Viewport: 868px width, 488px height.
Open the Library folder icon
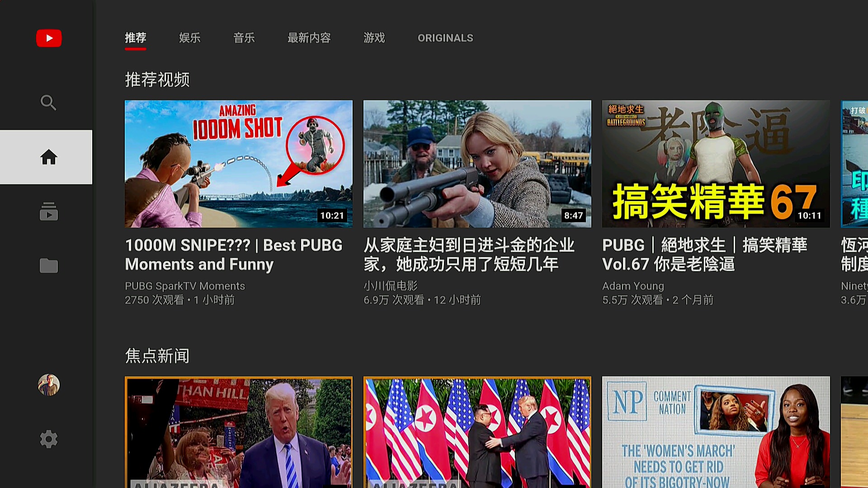click(x=48, y=266)
